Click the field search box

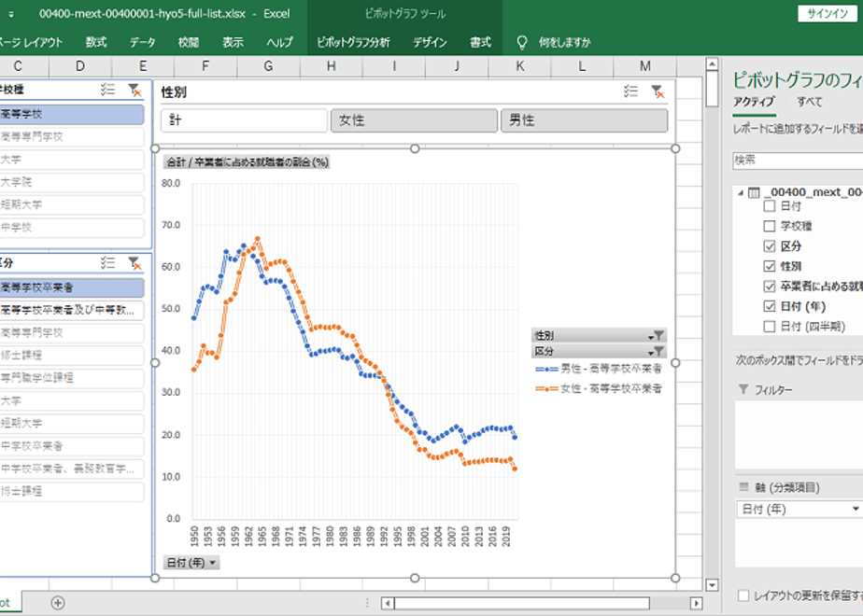[798, 161]
